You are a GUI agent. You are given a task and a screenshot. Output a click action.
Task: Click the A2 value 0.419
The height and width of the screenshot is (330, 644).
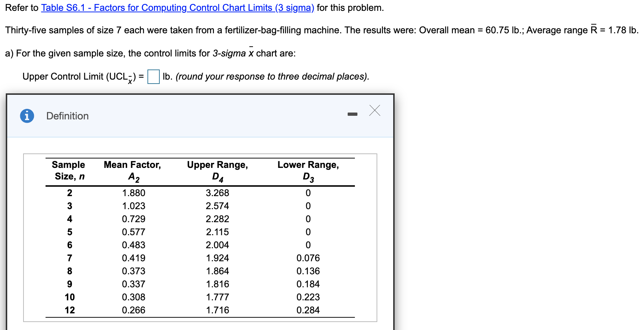[133, 258]
